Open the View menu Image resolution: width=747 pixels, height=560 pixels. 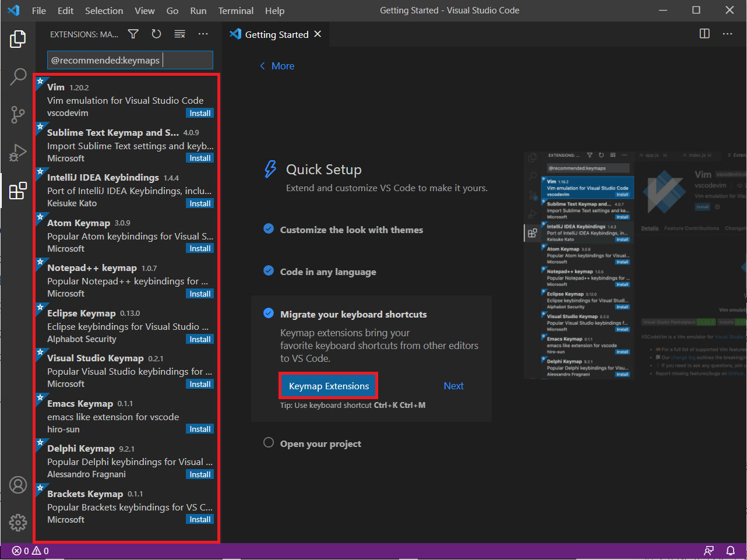pyautogui.click(x=145, y=10)
